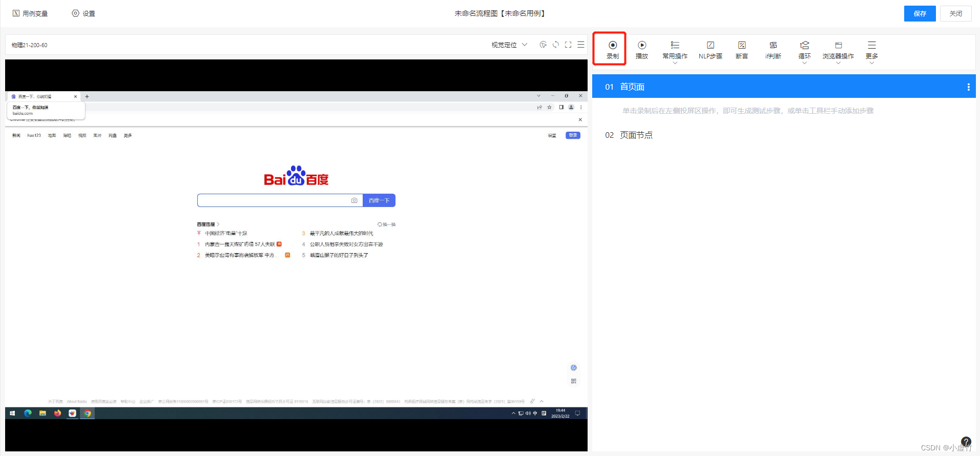This screenshot has height=456, width=980.
Task: Open File Explorer from the taskbar
Action: tap(43, 413)
